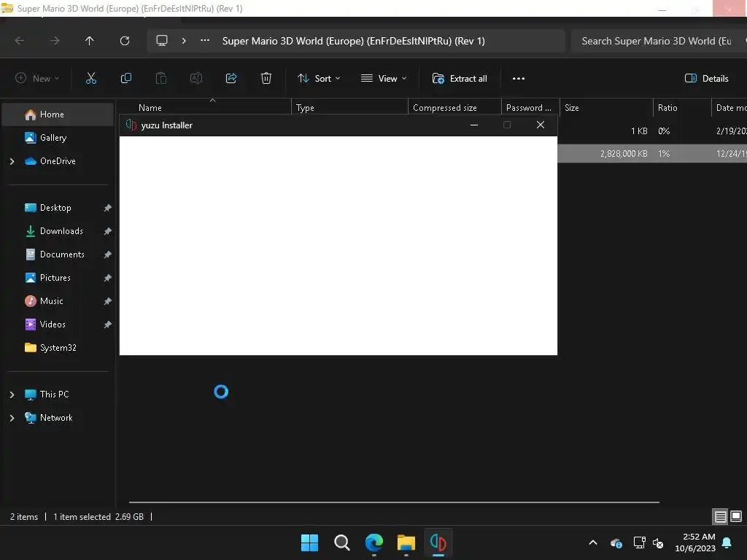Click the Rename icon in toolbar

(196, 79)
